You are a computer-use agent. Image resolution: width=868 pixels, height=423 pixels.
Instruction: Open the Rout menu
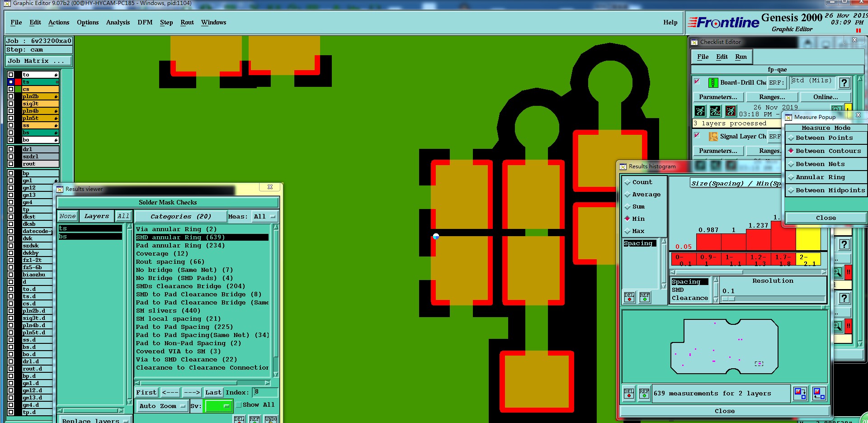point(187,23)
